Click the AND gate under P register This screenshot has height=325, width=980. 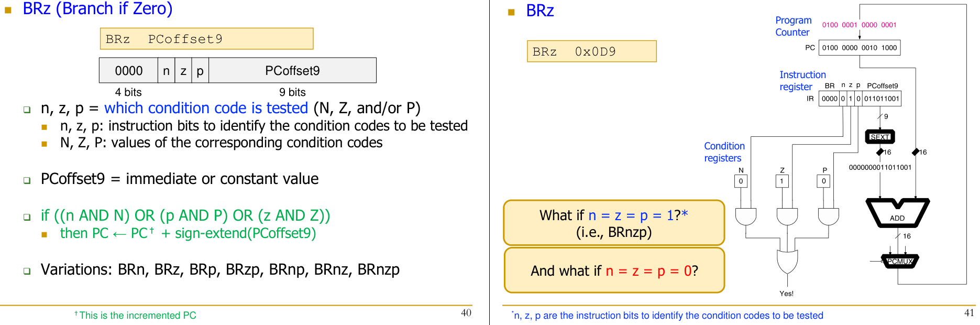point(828,216)
